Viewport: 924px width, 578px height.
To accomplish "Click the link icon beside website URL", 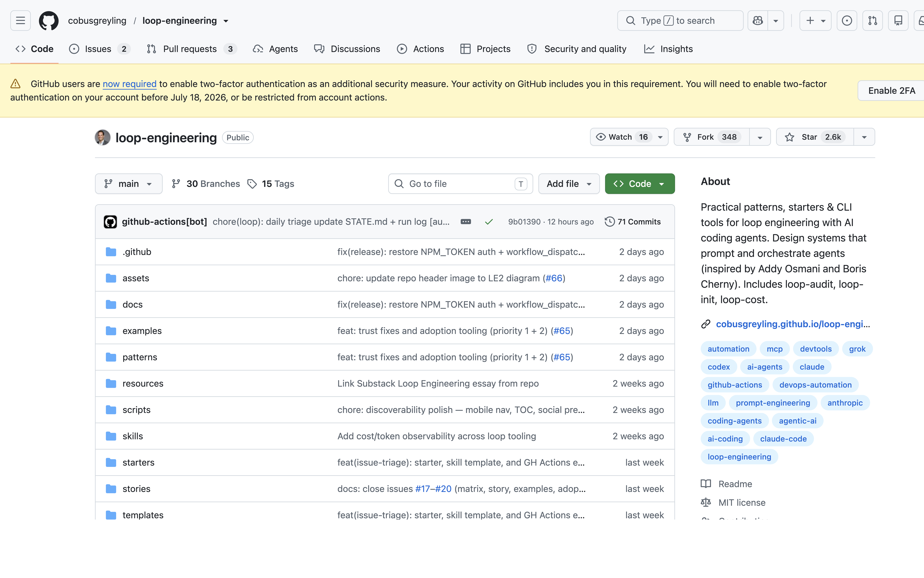I will coord(706,324).
